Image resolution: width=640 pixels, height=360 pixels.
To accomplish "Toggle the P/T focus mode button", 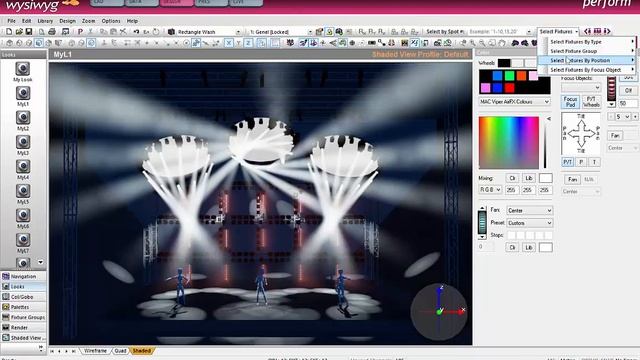I will click(x=567, y=162).
